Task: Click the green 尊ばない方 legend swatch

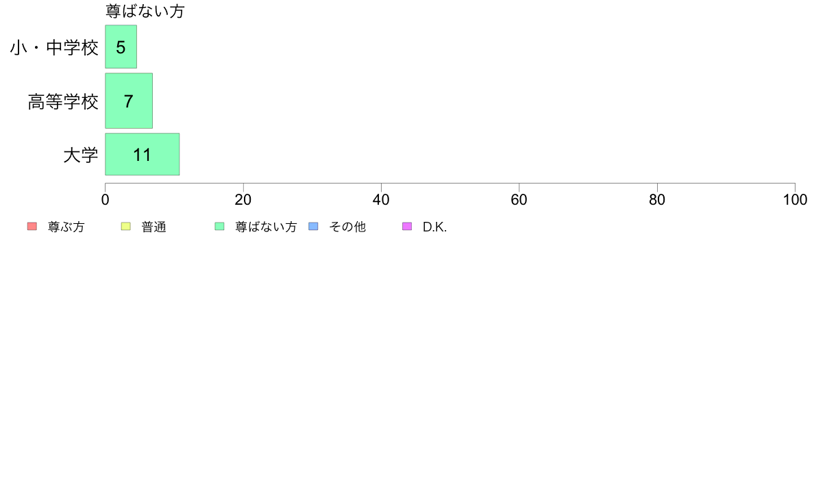Action: tap(219, 226)
